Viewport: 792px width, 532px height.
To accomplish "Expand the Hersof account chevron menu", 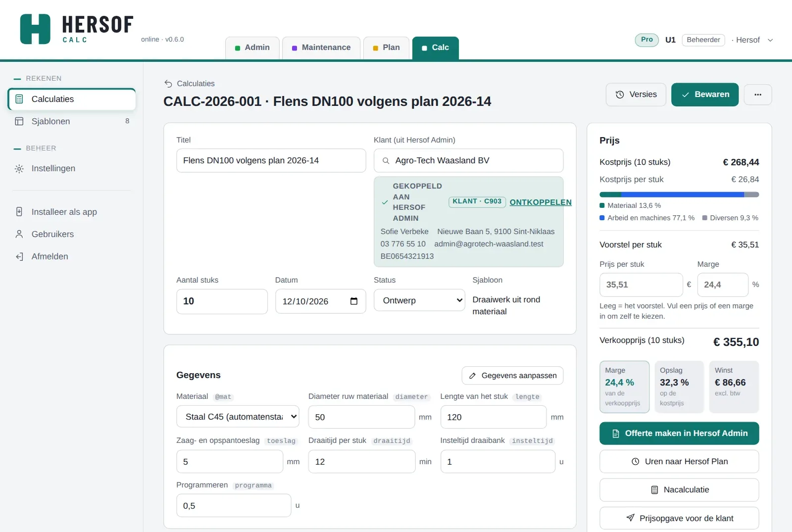I will pos(770,40).
